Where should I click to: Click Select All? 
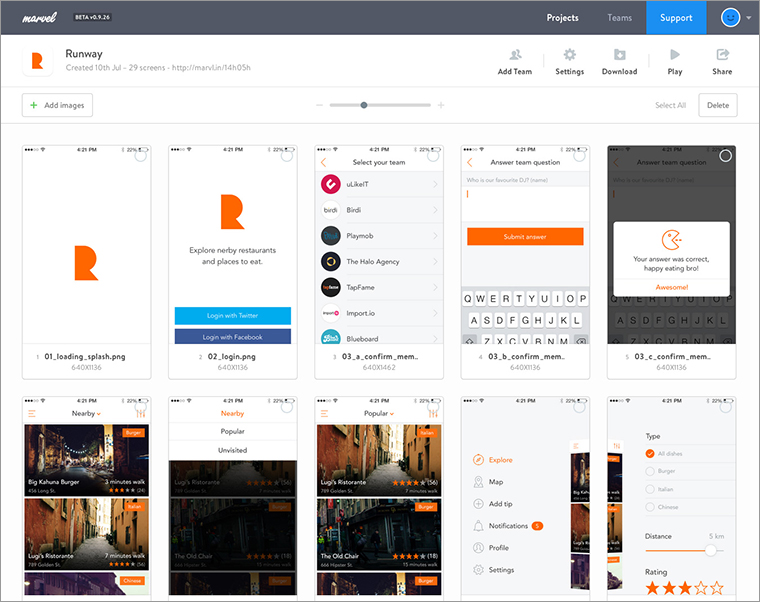(670, 105)
